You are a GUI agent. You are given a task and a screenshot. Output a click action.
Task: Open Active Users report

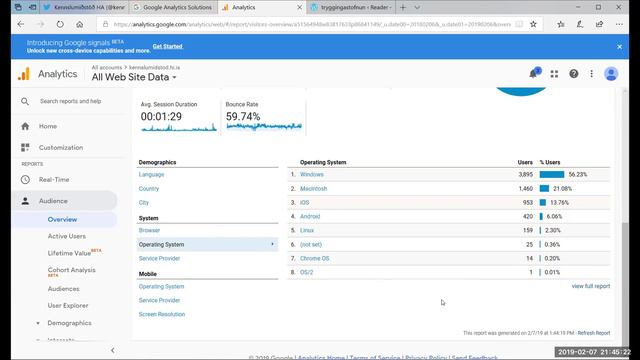click(x=67, y=236)
